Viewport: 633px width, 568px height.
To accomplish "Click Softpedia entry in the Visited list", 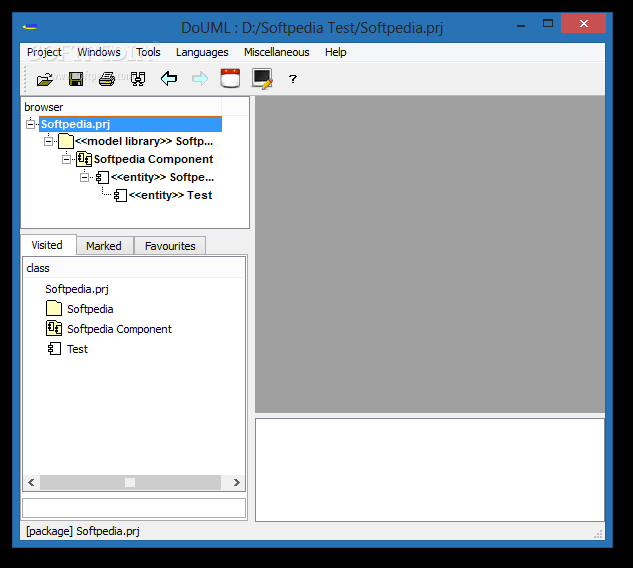I will 90,309.
